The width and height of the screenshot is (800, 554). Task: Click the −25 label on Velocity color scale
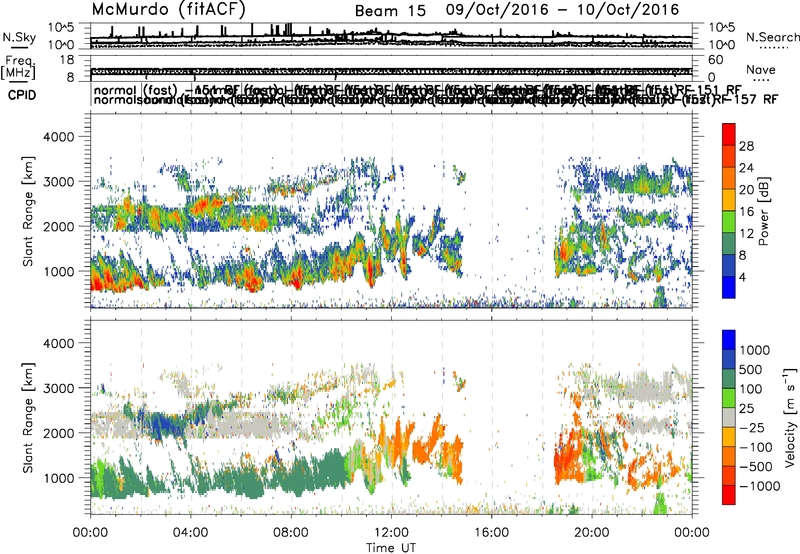click(752, 428)
